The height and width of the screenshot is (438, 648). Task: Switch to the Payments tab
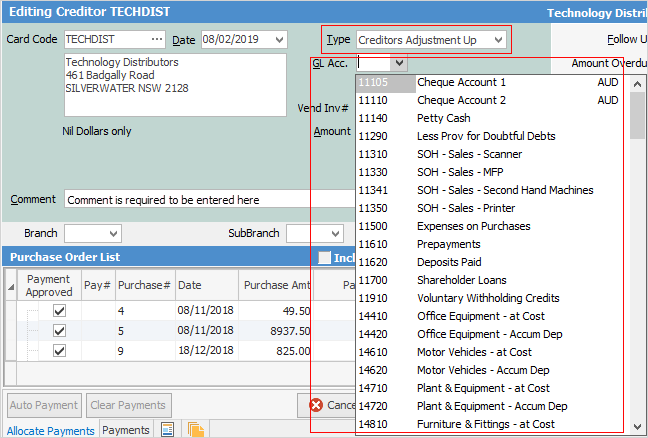126,430
